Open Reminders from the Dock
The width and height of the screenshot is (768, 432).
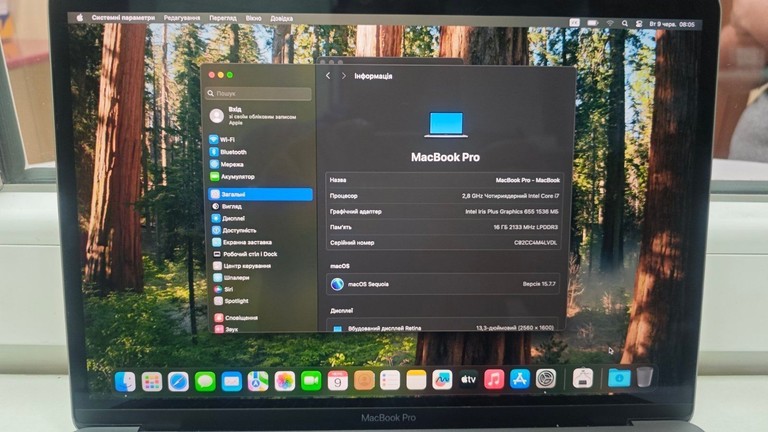pos(390,380)
